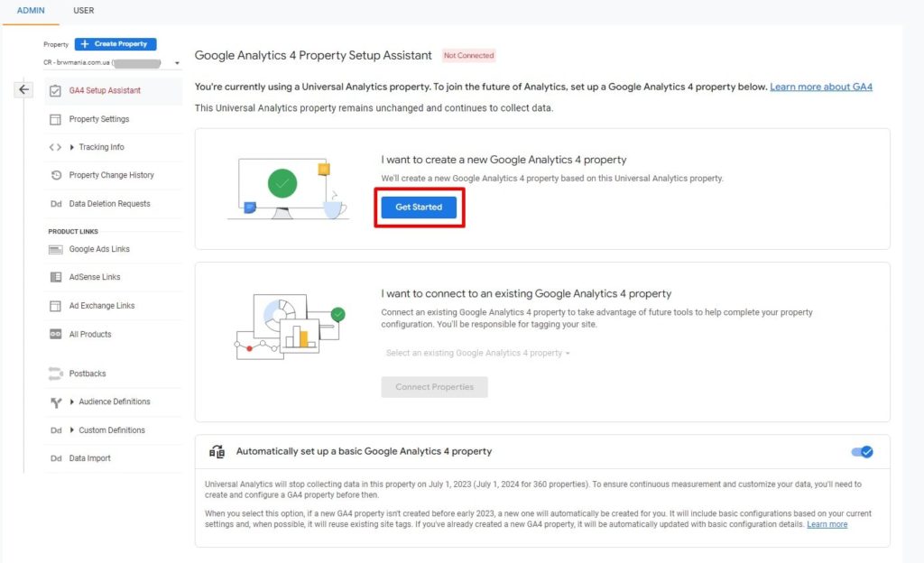The width and height of the screenshot is (924, 563).
Task: Switch to the USER tab
Action: [84, 11]
